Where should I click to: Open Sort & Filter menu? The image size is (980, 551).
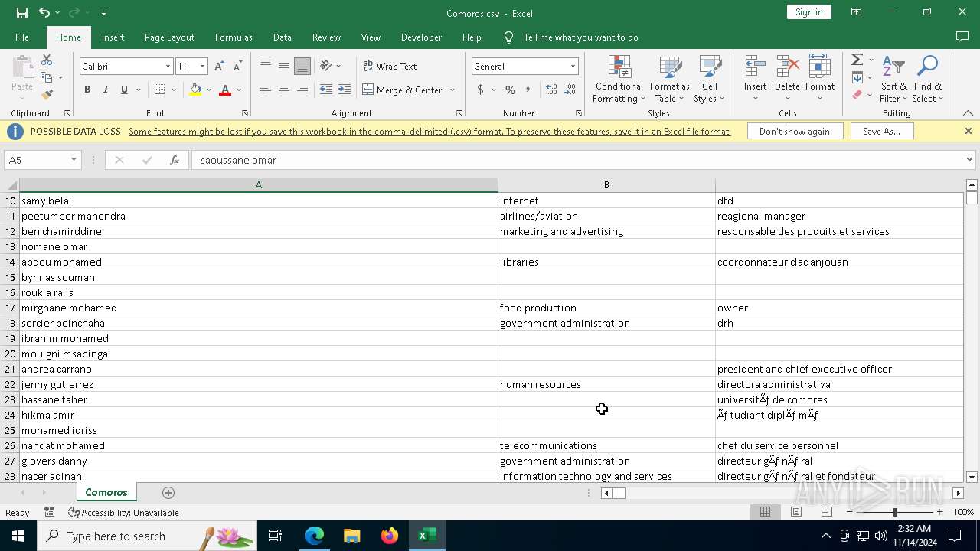tap(893, 79)
